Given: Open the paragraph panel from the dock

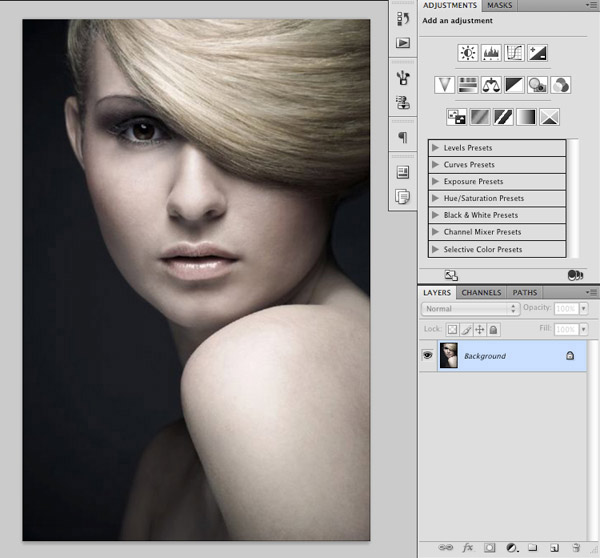Looking at the screenshot, I should (403, 137).
